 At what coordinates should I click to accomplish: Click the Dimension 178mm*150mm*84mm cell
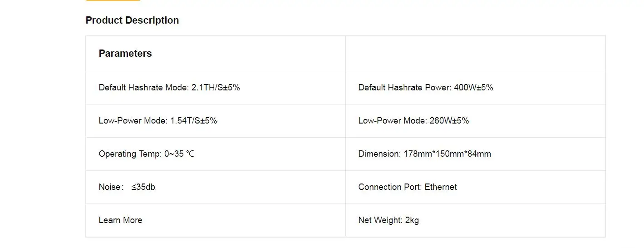pos(475,154)
